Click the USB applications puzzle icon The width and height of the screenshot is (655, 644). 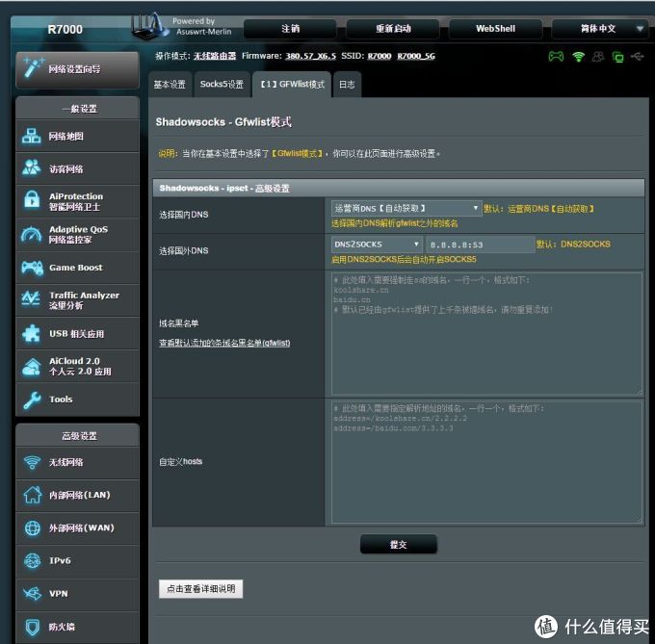[x=32, y=333]
